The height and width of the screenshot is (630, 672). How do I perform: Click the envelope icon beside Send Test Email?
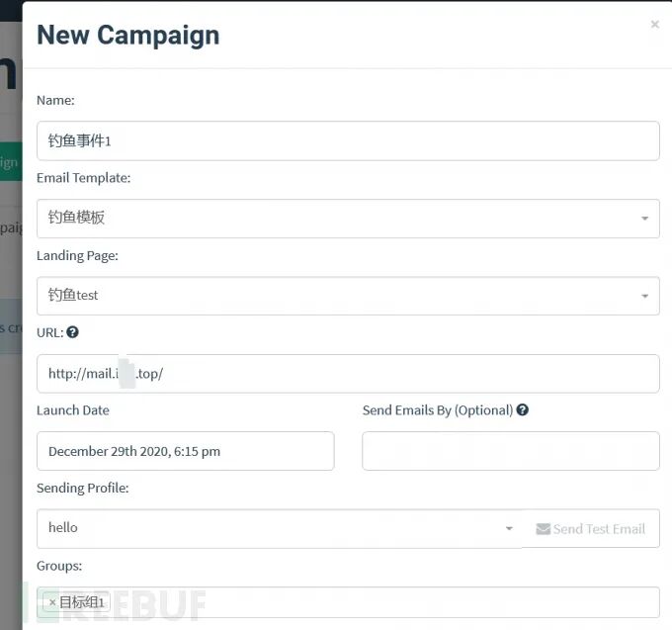click(x=543, y=529)
